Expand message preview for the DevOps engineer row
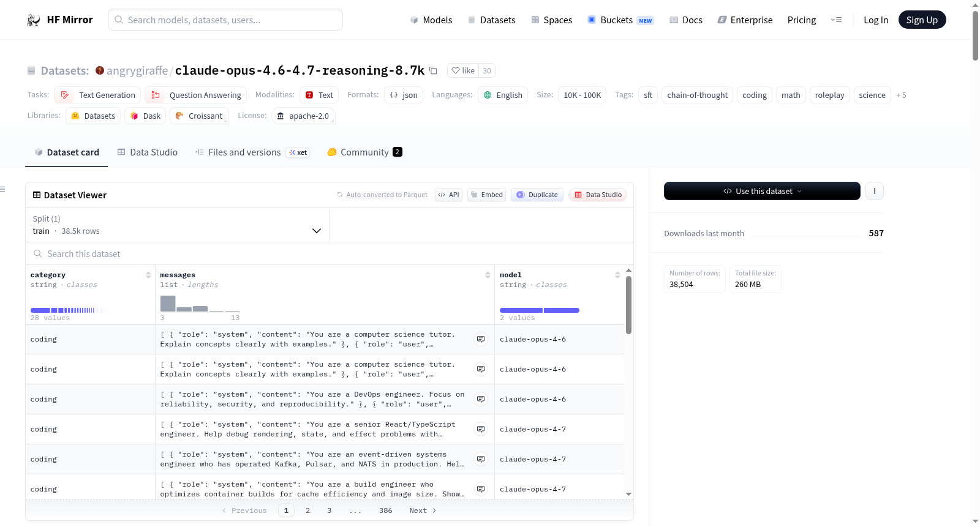The height and width of the screenshot is (527, 980). (481, 399)
